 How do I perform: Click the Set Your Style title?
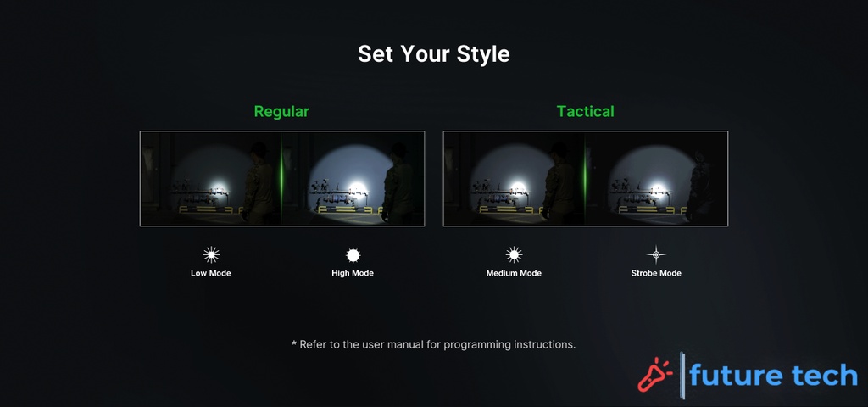click(x=433, y=54)
